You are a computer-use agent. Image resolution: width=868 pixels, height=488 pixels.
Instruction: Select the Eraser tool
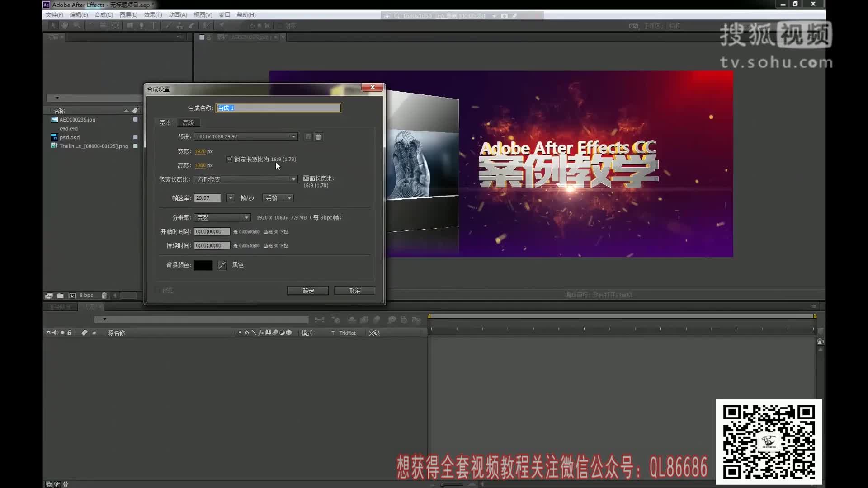coord(191,25)
